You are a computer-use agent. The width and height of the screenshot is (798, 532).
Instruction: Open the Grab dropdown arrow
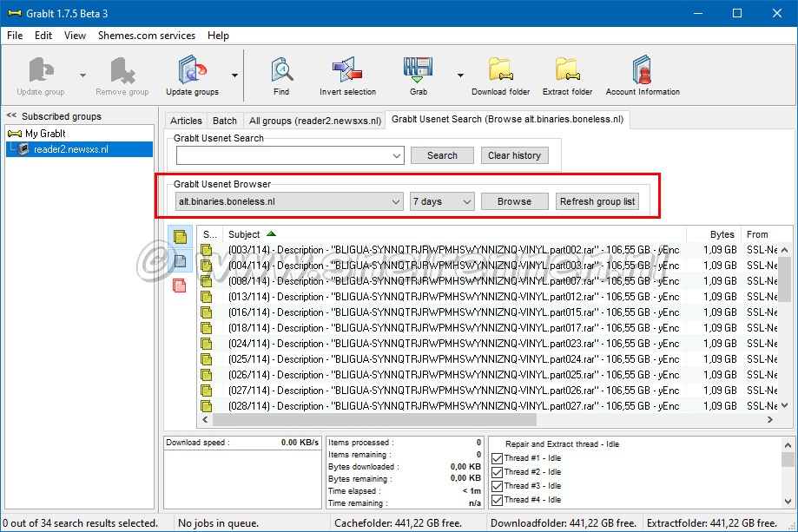pos(460,76)
